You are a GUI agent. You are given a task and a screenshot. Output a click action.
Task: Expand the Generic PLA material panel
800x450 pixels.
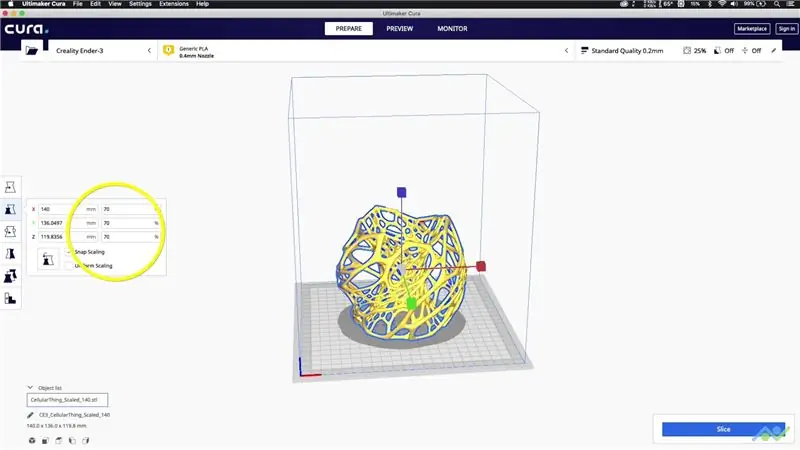pyautogui.click(x=365, y=51)
